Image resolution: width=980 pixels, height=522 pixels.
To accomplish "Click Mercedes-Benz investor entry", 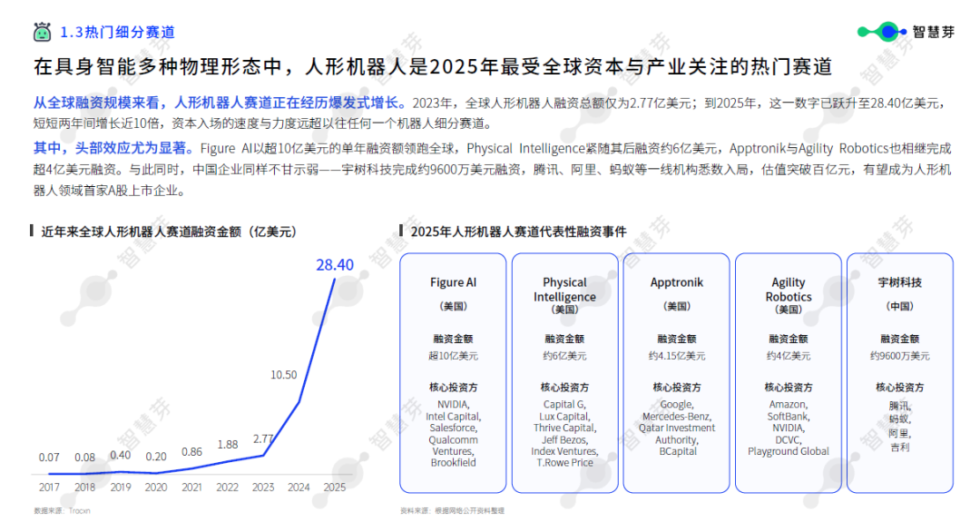I will click(676, 417).
